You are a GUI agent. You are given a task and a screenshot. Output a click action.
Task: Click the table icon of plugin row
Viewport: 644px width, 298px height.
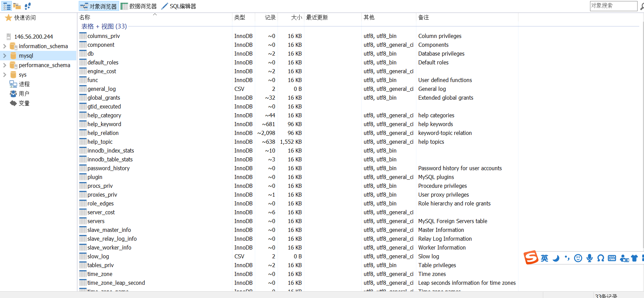[83, 177]
